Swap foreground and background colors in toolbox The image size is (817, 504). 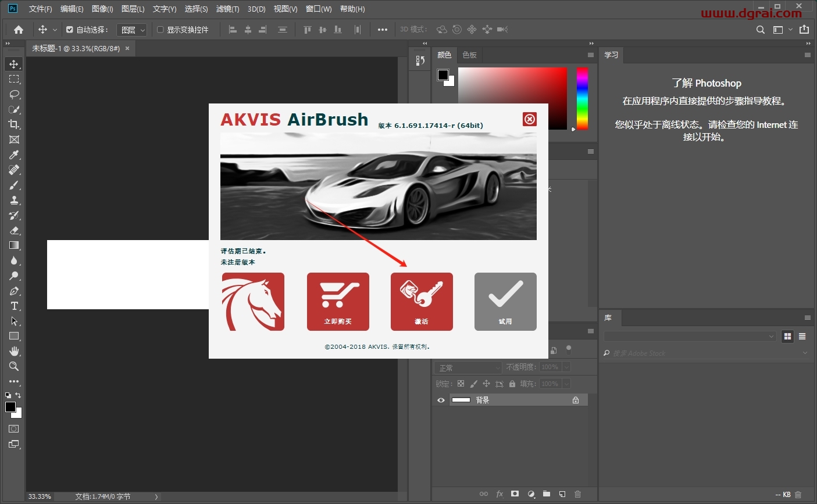(18, 395)
